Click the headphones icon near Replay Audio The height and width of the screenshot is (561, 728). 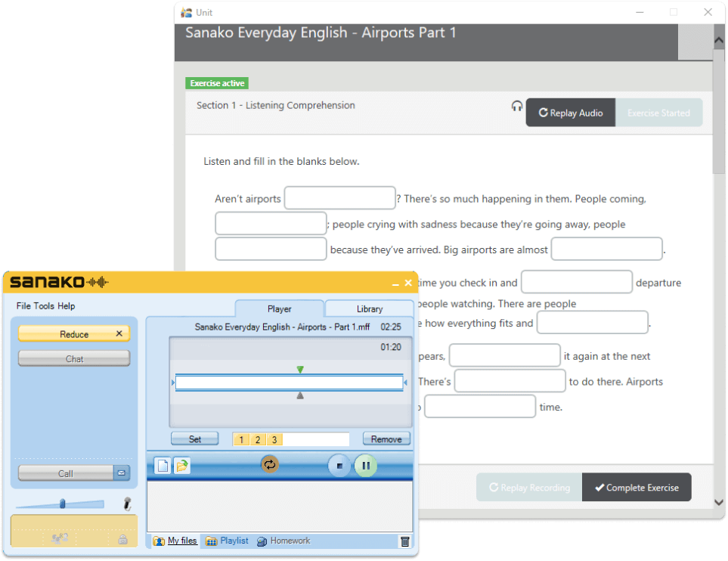[x=517, y=107]
